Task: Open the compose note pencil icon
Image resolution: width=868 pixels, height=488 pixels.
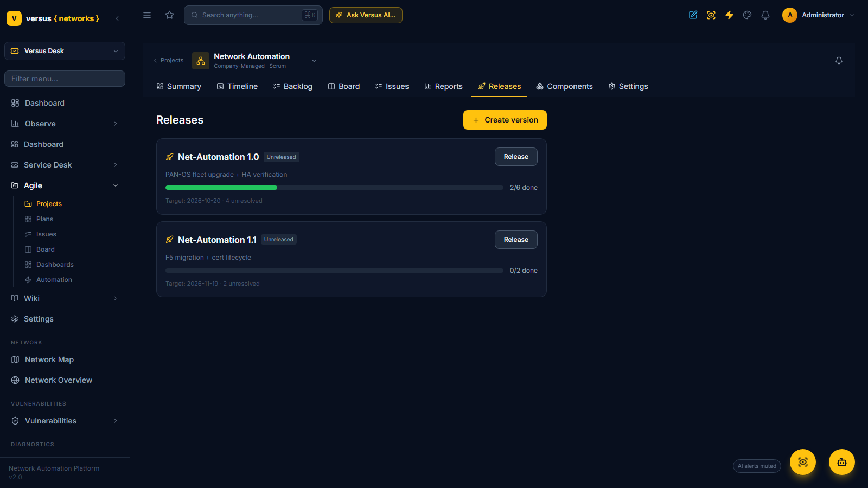Action: [693, 15]
